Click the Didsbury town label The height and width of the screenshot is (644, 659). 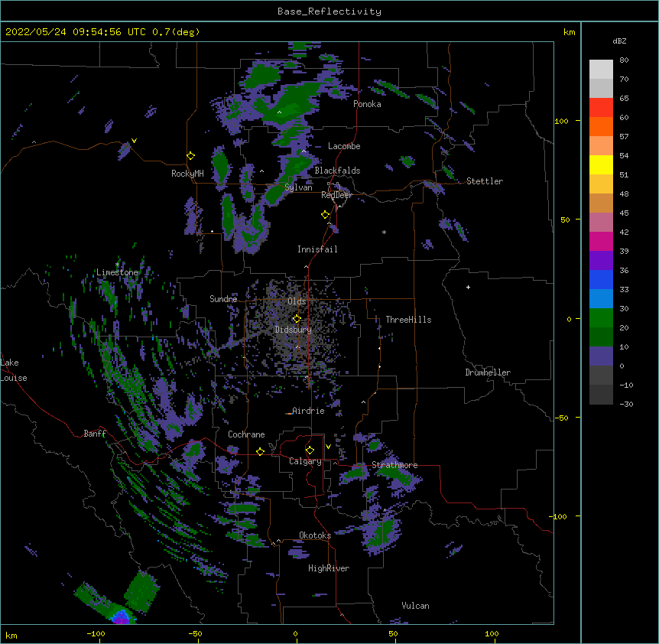coord(294,330)
